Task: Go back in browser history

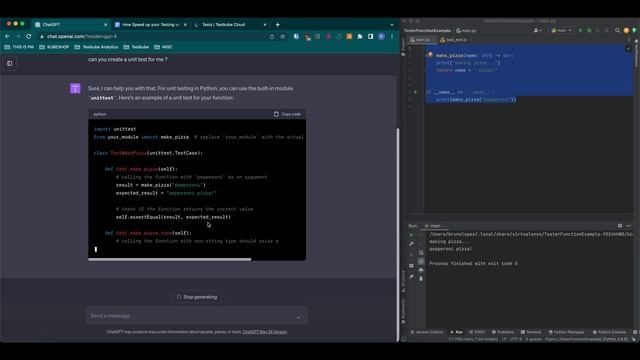Action: 7,36
